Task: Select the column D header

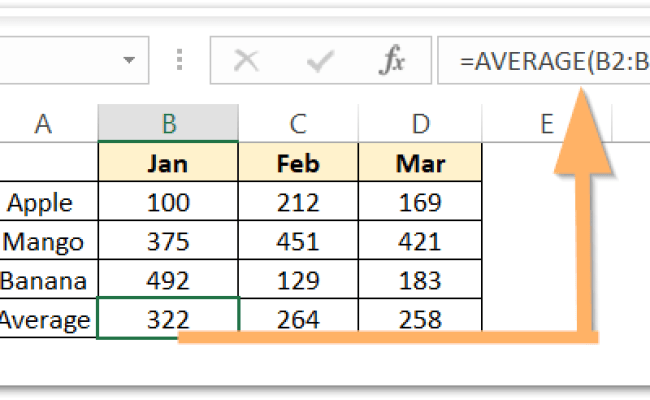Action: pyautogui.click(x=420, y=124)
